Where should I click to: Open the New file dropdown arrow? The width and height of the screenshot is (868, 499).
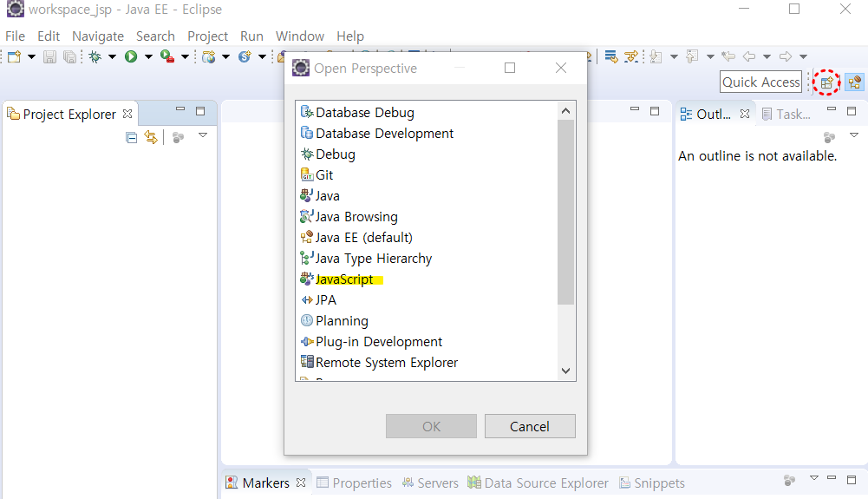pos(31,56)
